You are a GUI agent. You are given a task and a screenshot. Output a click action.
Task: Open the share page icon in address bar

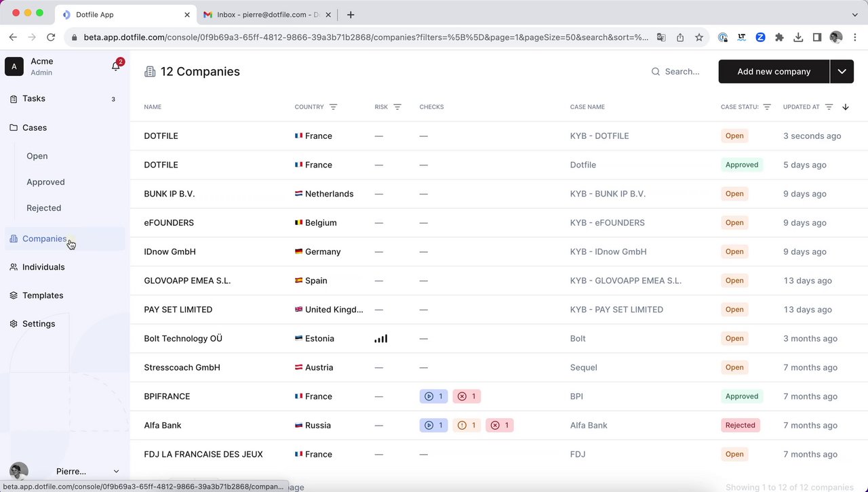pos(680,37)
